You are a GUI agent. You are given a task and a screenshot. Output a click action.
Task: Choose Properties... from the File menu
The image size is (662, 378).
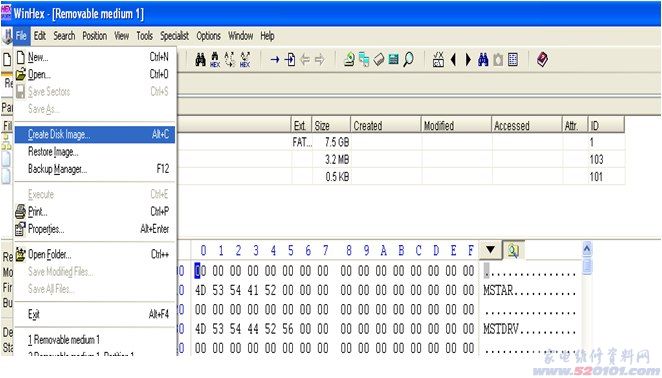pyautogui.click(x=95, y=229)
